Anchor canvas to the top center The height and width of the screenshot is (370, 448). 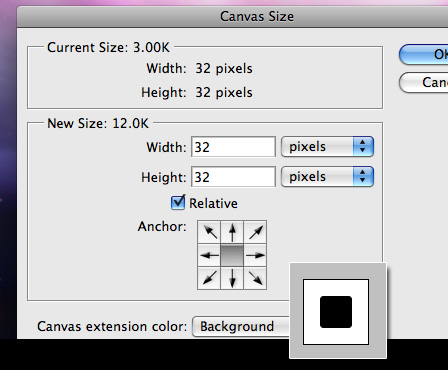232,232
